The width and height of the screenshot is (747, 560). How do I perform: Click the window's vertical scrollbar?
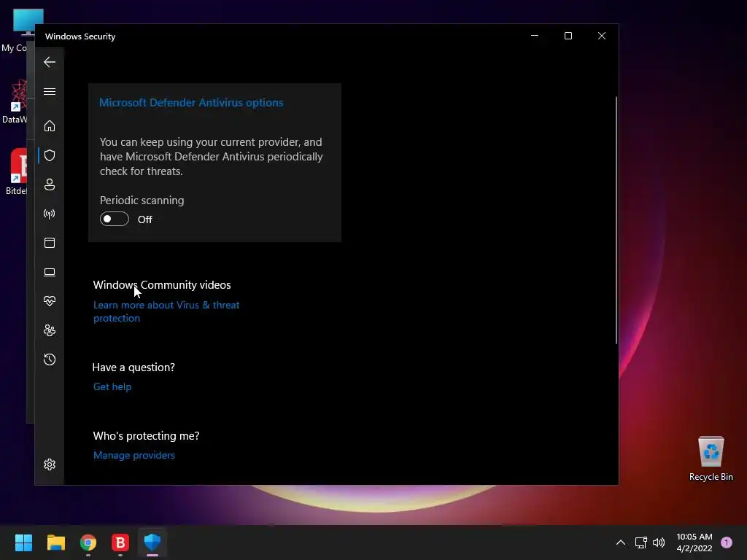click(x=616, y=220)
